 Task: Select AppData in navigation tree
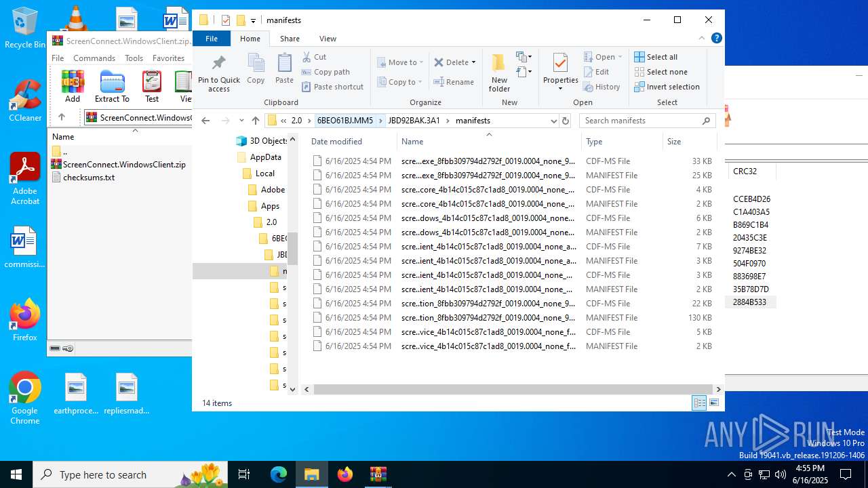point(265,157)
